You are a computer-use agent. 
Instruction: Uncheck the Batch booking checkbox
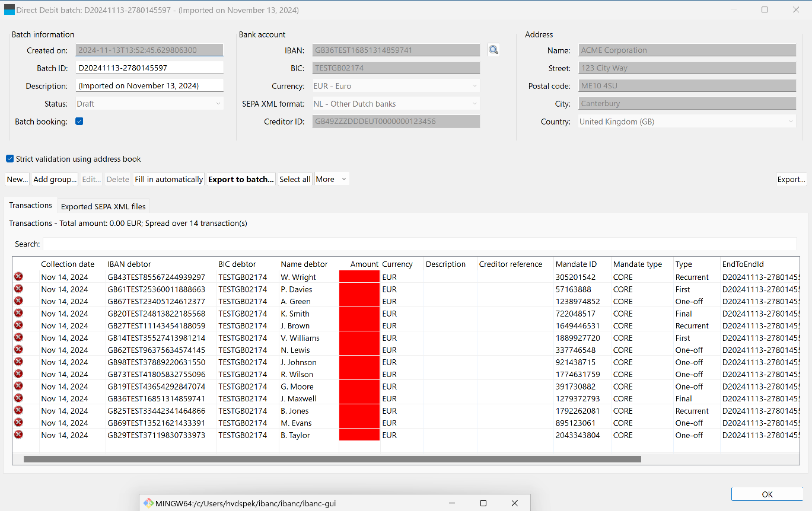click(79, 122)
